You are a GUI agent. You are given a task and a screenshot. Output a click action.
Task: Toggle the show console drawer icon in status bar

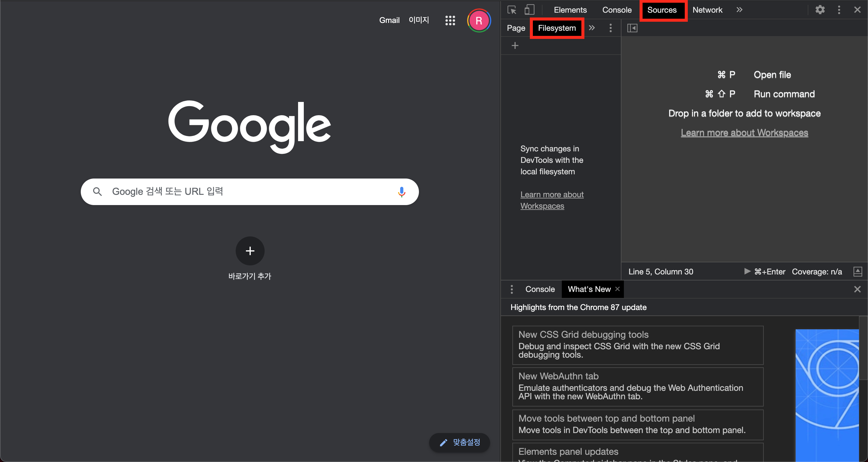click(857, 271)
